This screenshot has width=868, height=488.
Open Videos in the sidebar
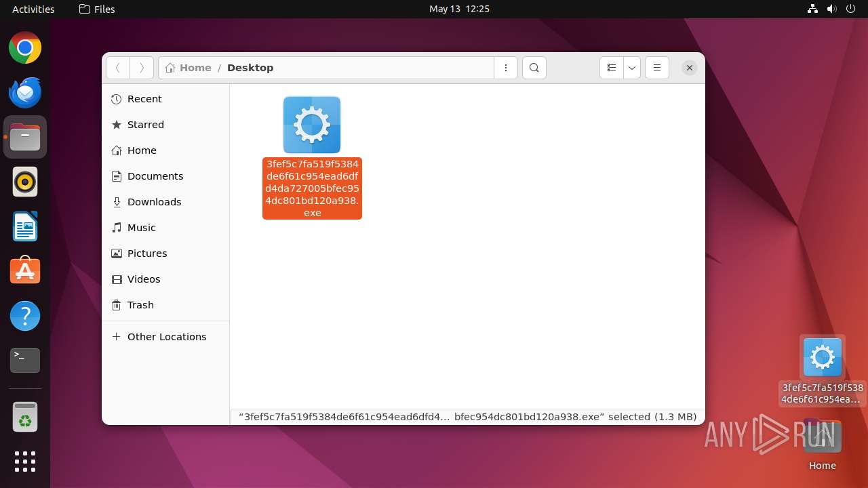pos(165,279)
